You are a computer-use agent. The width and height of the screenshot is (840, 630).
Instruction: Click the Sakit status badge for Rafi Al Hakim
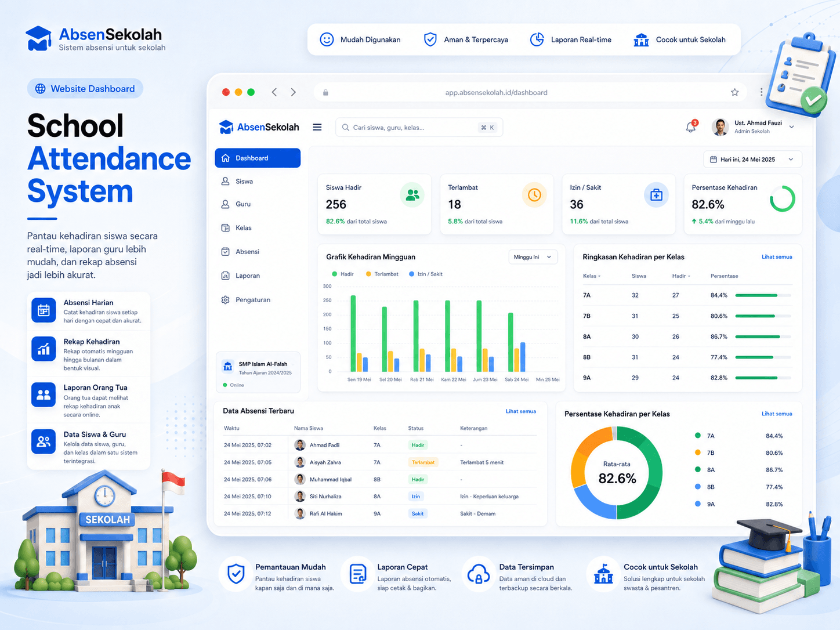[x=418, y=513]
